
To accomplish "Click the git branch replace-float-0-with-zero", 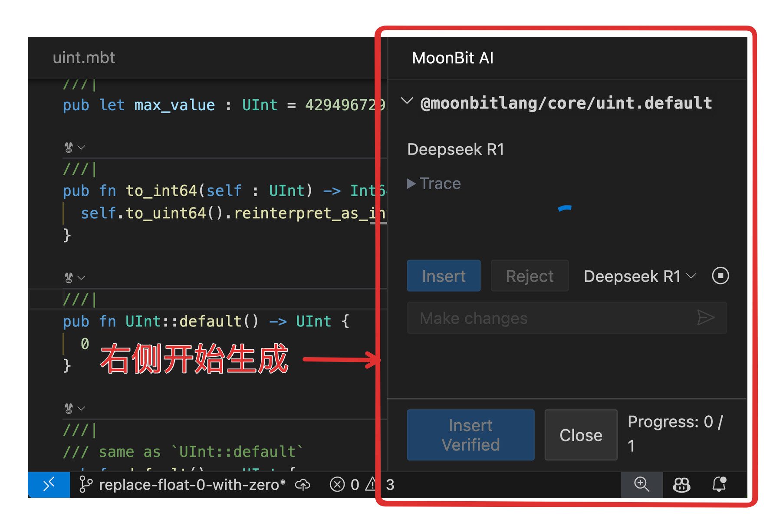I will pyautogui.click(x=183, y=484).
